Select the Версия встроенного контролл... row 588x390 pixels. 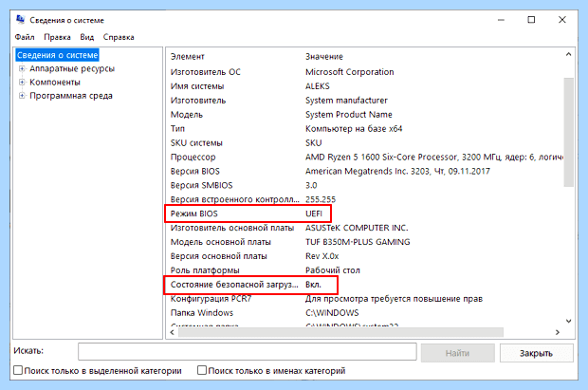365,199
